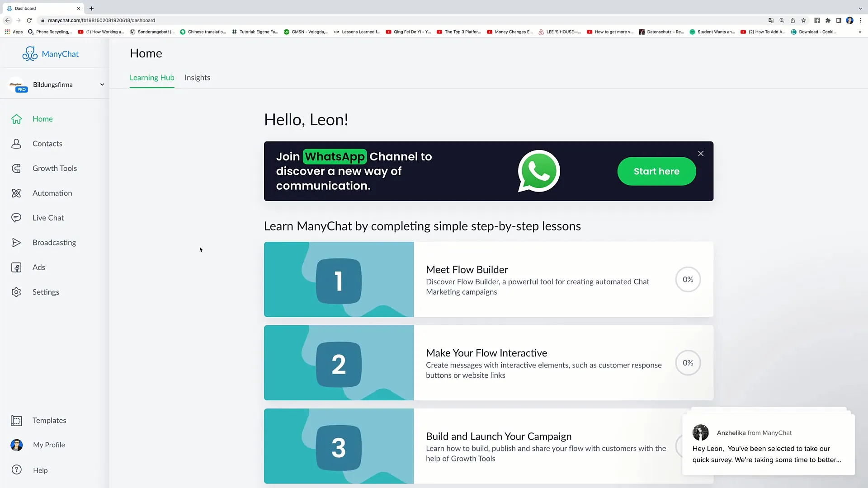Dismiss the WhatsApp Channel banner
This screenshot has width=868, height=488.
point(701,154)
